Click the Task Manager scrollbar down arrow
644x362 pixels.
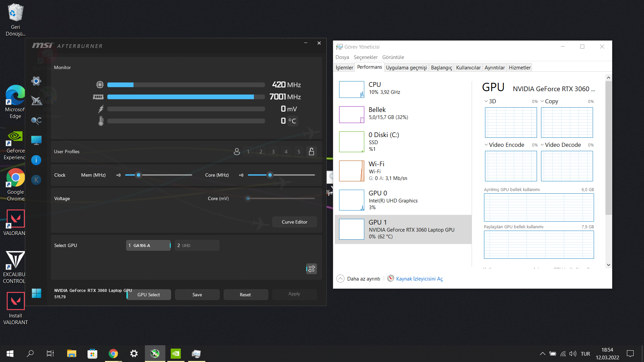point(608,265)
